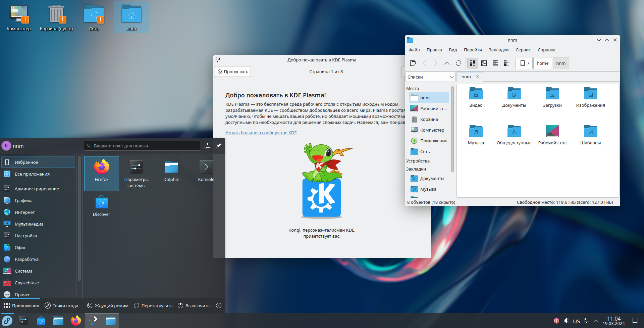Open the Списки side pane dropdown

(430, 77)
